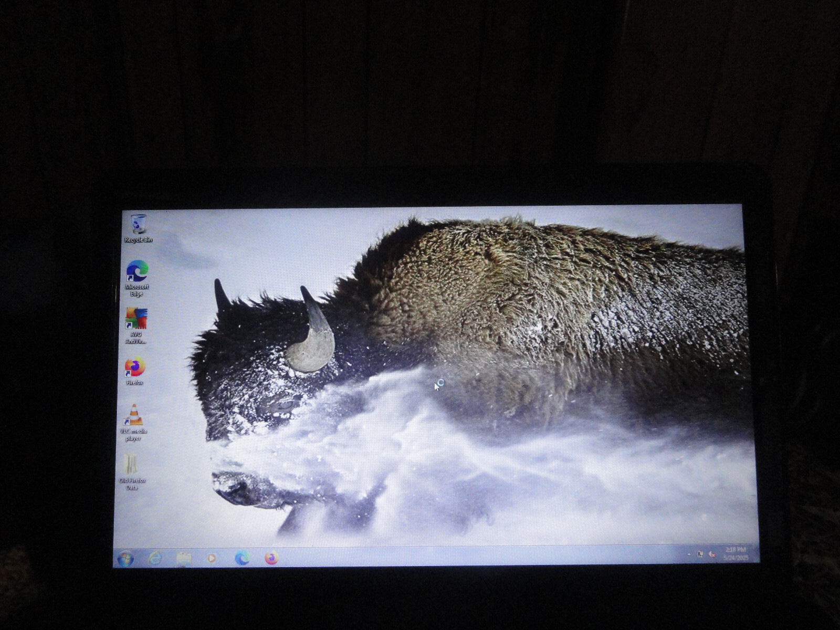The height and width of the screenshot is (630, 840).
Task: Select the Firefox desktop shortcut
Action: (135, 371)
